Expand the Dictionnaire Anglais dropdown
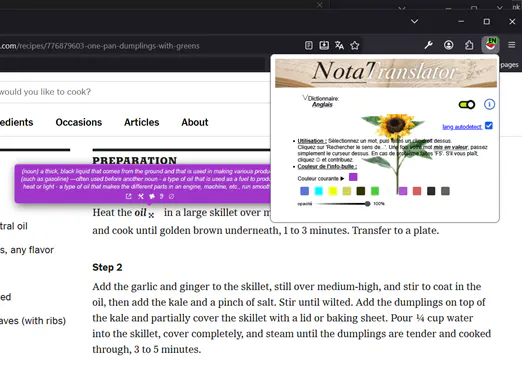522x374 pixels. pyautogui.click(x=320, y=101)
